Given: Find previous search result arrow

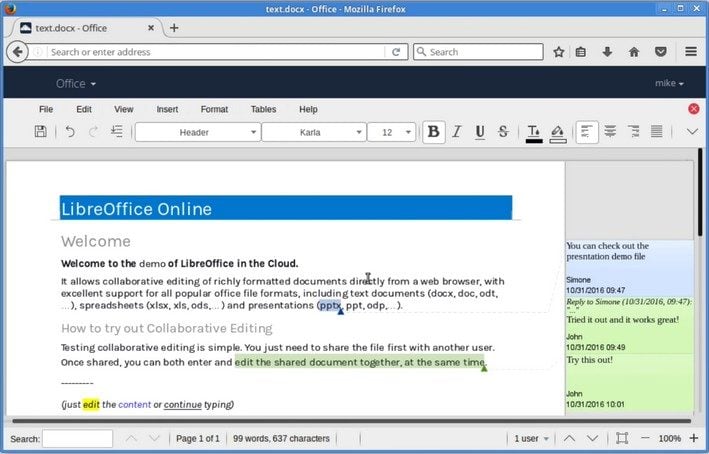Looking at the screenshot, I should [132, 438].
